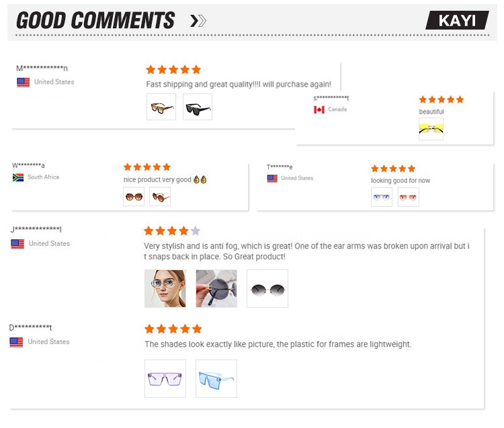Click the double chevron beside Good Comments

pos(198,21)
